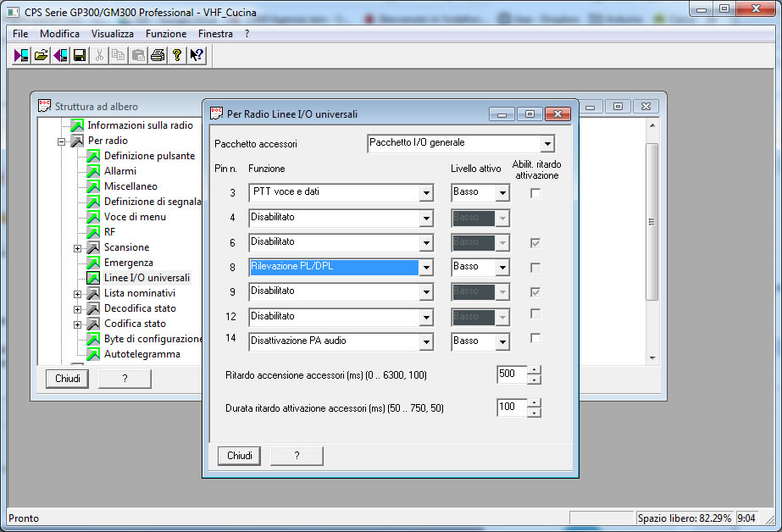The width and height of the screenshot is (782, 532).
Task: Open the Pacchetto accessori dropdown
Action: pos(547,144)
